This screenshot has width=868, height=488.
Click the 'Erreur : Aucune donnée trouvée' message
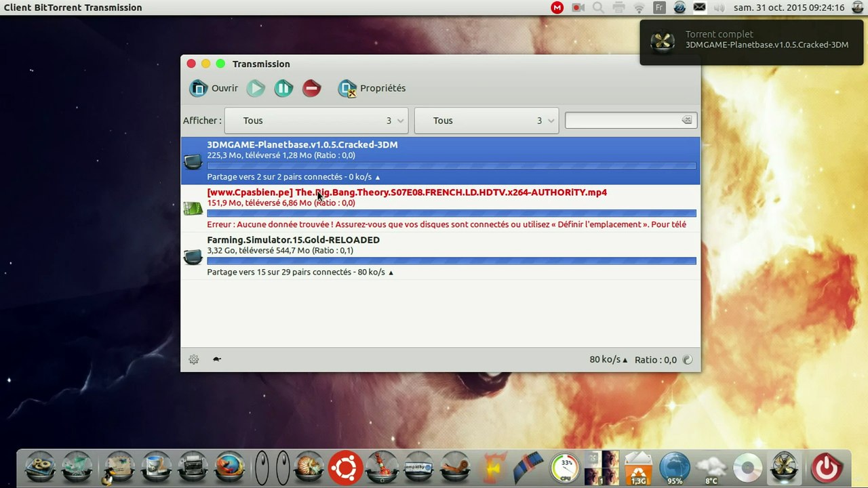click(x=446, y=224)
